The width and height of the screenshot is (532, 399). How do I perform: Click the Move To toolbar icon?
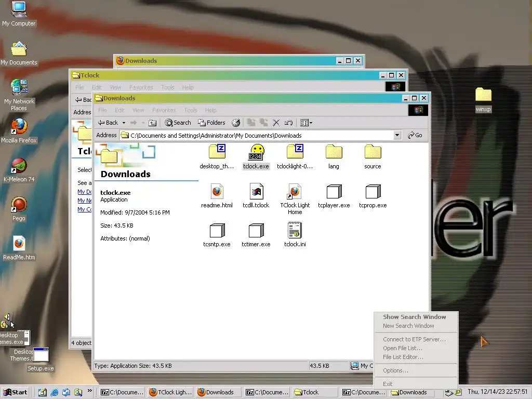point(251,123)
